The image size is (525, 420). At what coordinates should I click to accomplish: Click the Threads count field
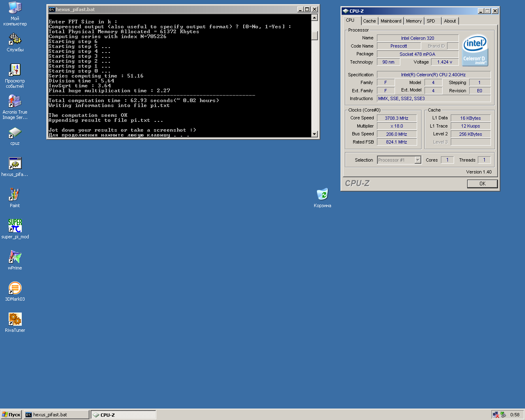pos(484,160)
